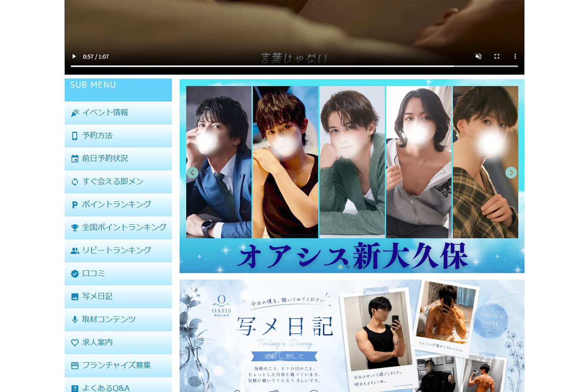Image resolution: width=582 pixels, height=392 pixels.
Task: Click the microphone icon beside 取材コンテンツ
Action: point(75,320)
